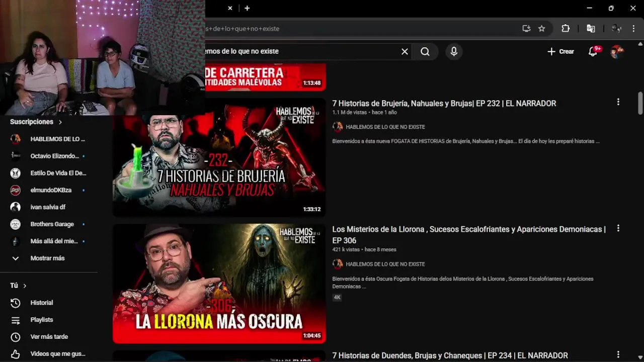Click the Historial clock icon
This screenshot has height=362, width=644.
pos(16,303)
